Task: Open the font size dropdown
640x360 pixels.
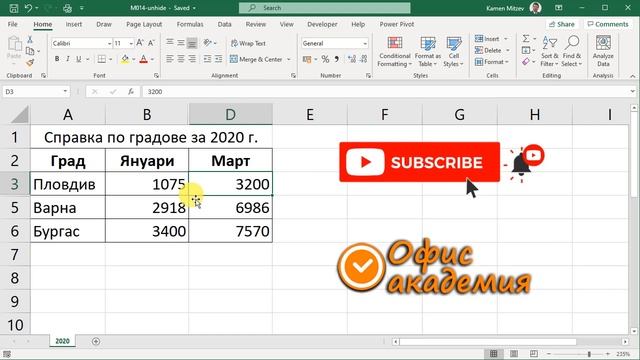Action: (131, 43)
